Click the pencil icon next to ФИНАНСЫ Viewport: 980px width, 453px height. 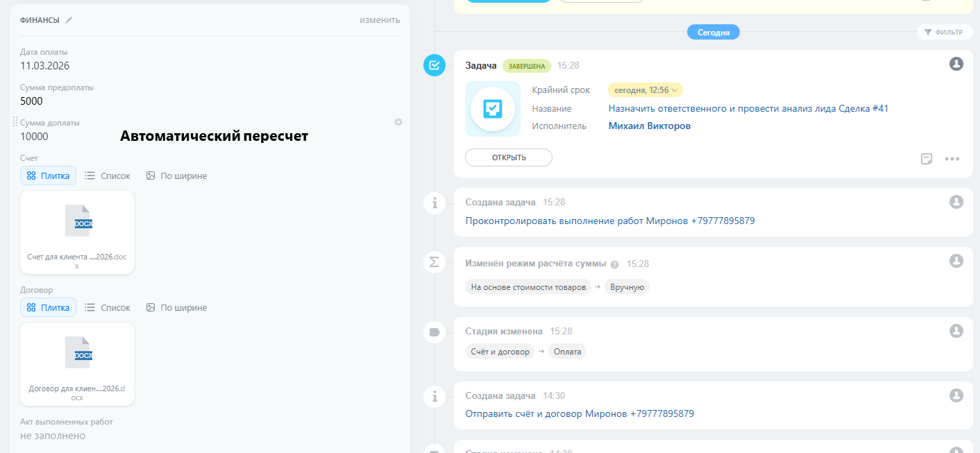click(69, 20)
